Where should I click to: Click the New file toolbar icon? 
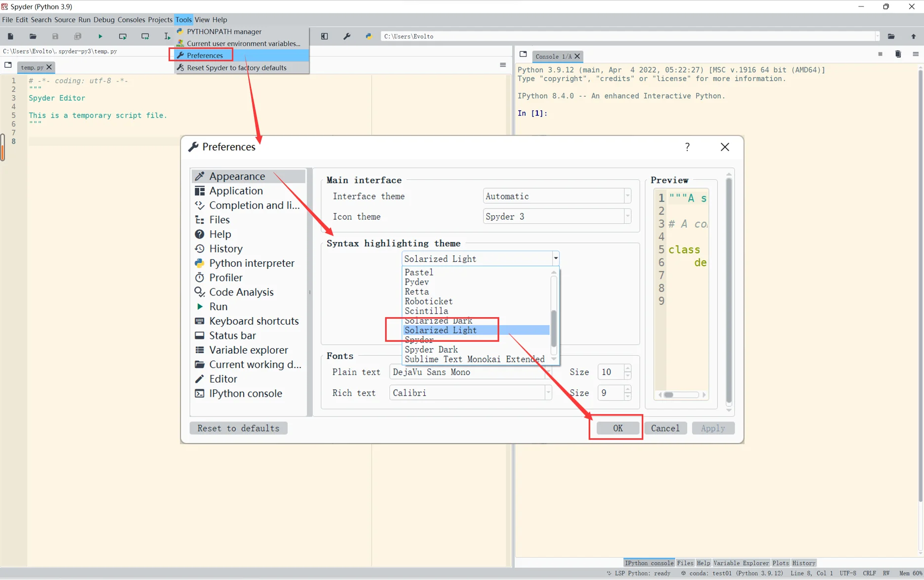(10, 36)
